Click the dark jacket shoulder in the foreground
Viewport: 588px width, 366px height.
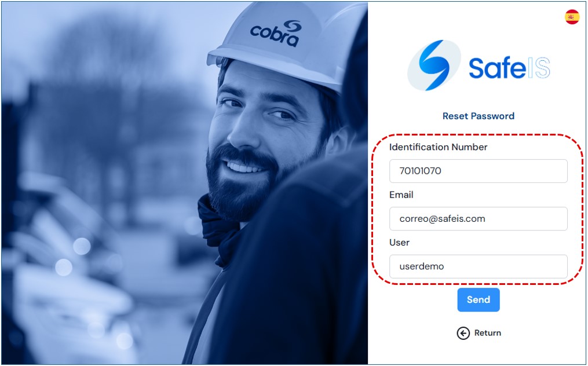(x=300, y=262)
